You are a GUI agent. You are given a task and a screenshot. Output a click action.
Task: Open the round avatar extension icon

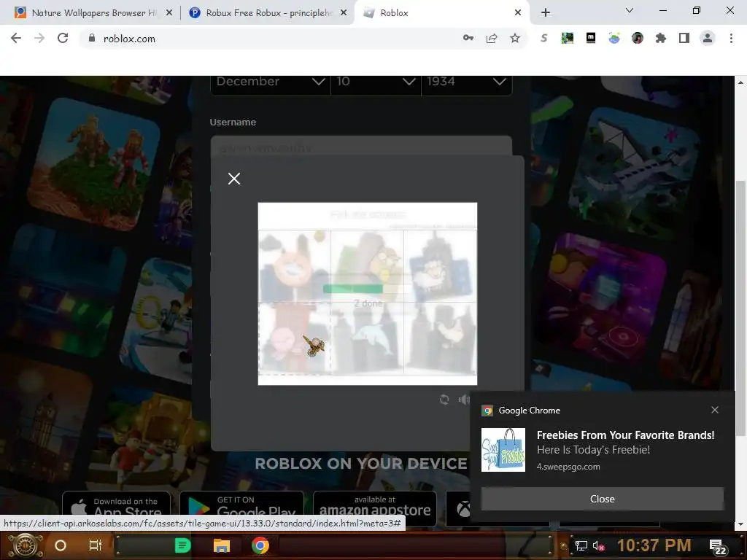tap(638, 38)
